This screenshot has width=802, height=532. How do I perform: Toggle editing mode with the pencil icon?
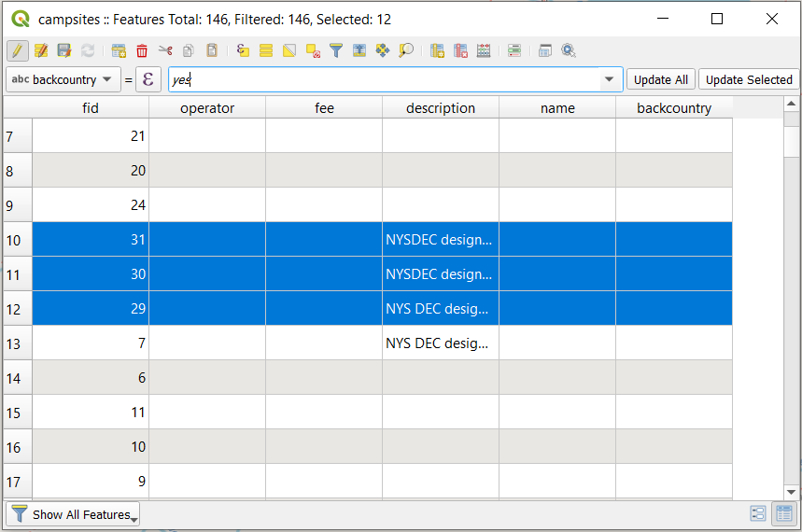(18, 50)
